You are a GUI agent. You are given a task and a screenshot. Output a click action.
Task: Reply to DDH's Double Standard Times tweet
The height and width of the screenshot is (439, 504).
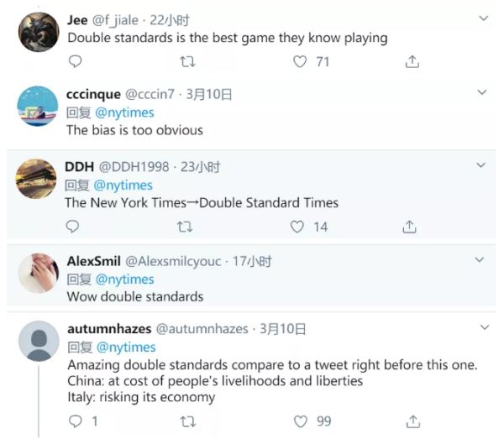tap(72, 227)
